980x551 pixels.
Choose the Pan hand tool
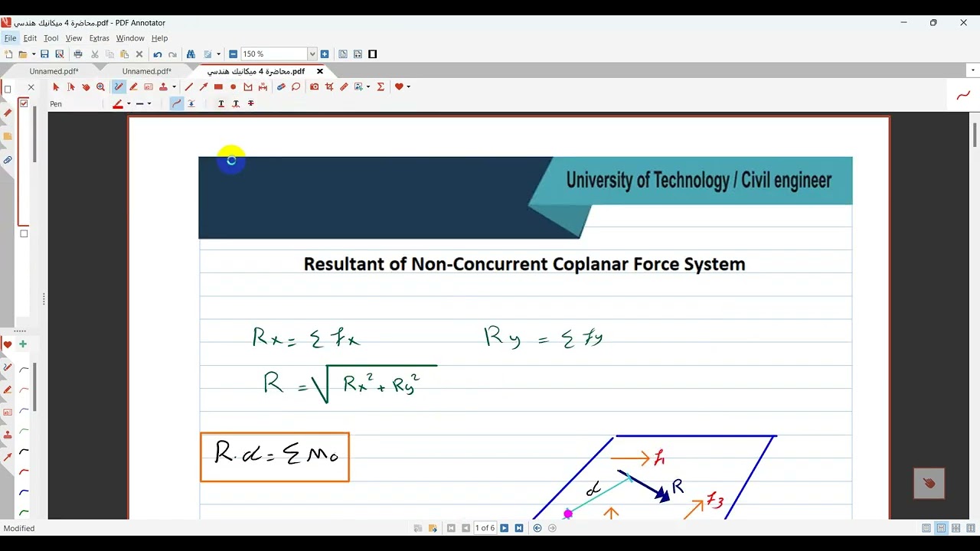pyautogui.click(x=86, y=87)
